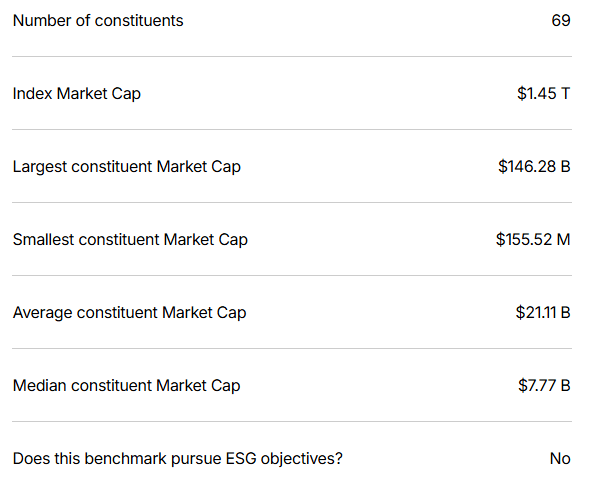Click the Number of constituents label
The width and height of the screenshot is (599, 481).
coord(98,21)
